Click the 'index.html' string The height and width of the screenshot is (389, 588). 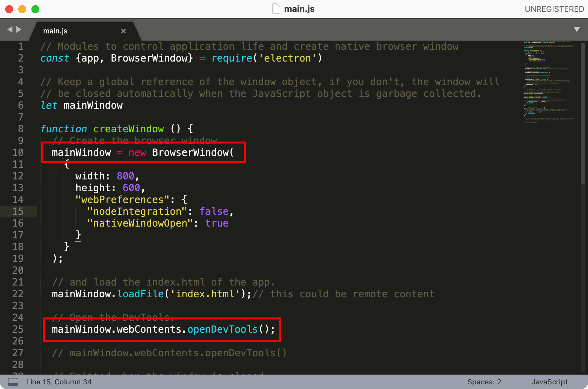(x=206, y=294)
